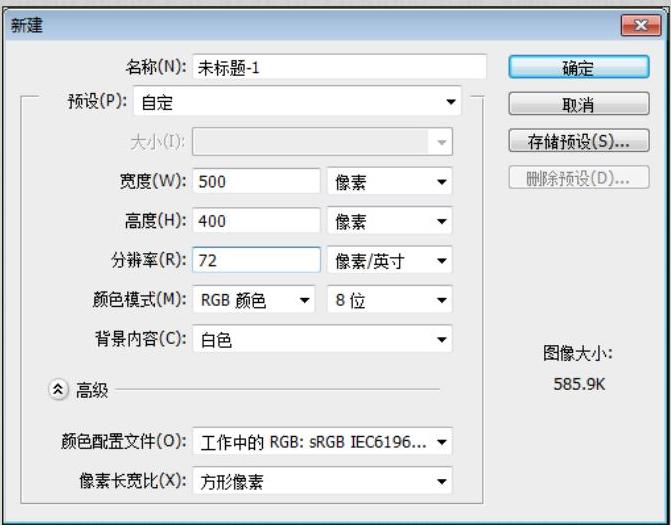The image size is (671, 525).
Task: Click the 新建 dialog title bar
Action: 300,24
